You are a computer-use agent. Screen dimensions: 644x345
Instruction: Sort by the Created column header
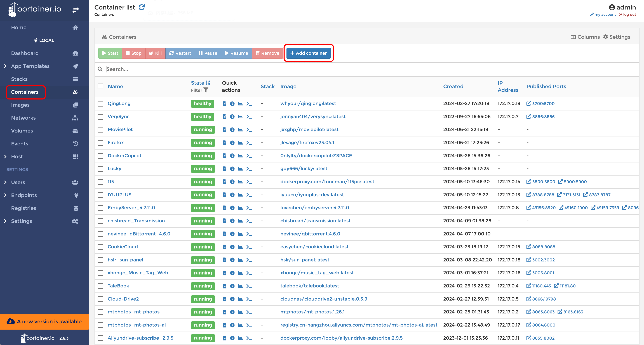(x=453, y=86)
